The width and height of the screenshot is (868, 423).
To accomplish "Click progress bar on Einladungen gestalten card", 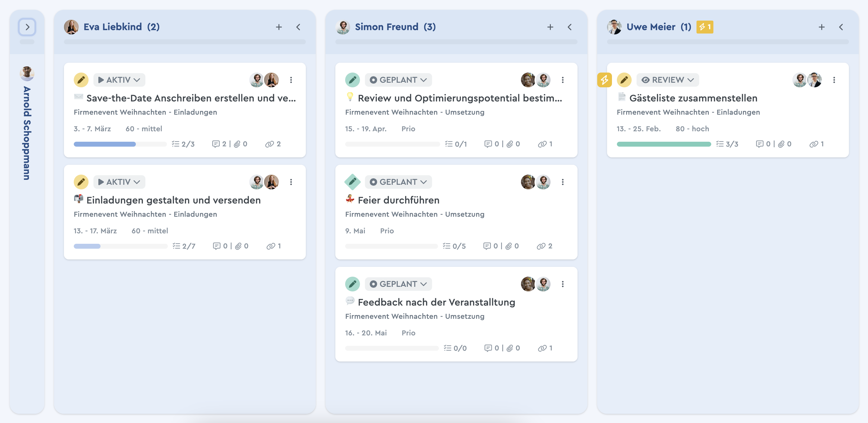I will click(x=120, y=246).
